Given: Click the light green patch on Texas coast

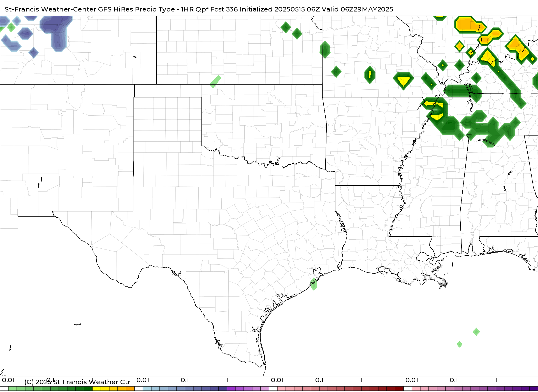Looking at the screenshot, I should tap(314, 284).
